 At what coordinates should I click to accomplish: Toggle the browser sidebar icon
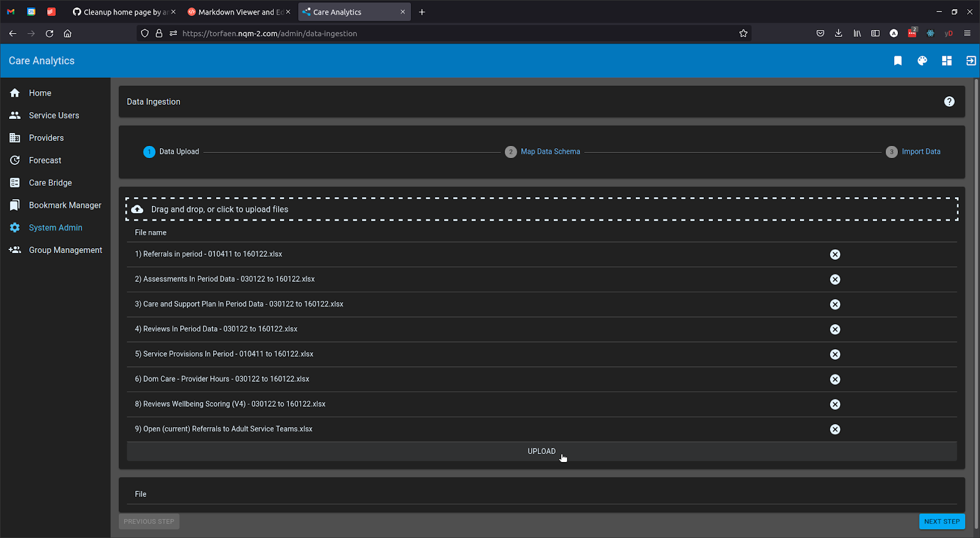point(875,34)
